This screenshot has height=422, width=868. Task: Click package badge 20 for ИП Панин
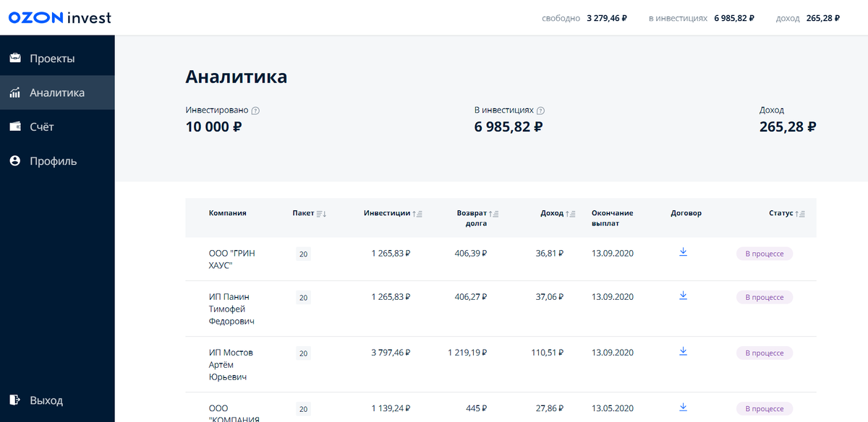pyautogui.click(x=304, y=298)
